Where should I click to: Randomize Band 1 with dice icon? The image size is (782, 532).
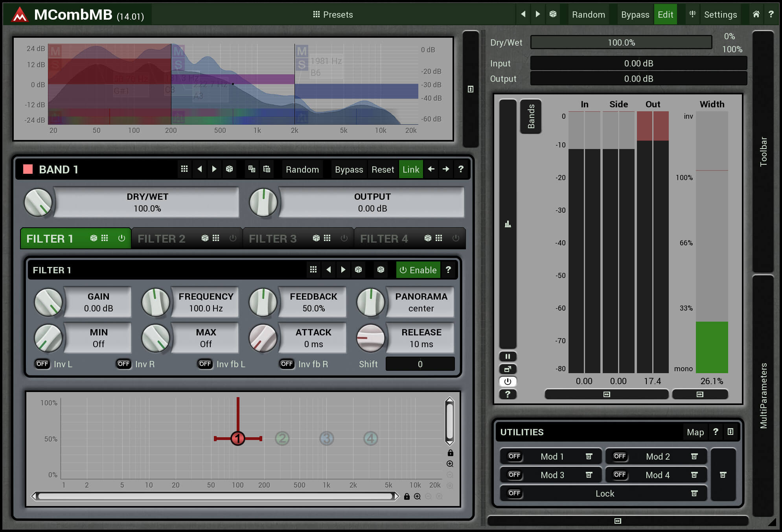click(x=230, y=169)
